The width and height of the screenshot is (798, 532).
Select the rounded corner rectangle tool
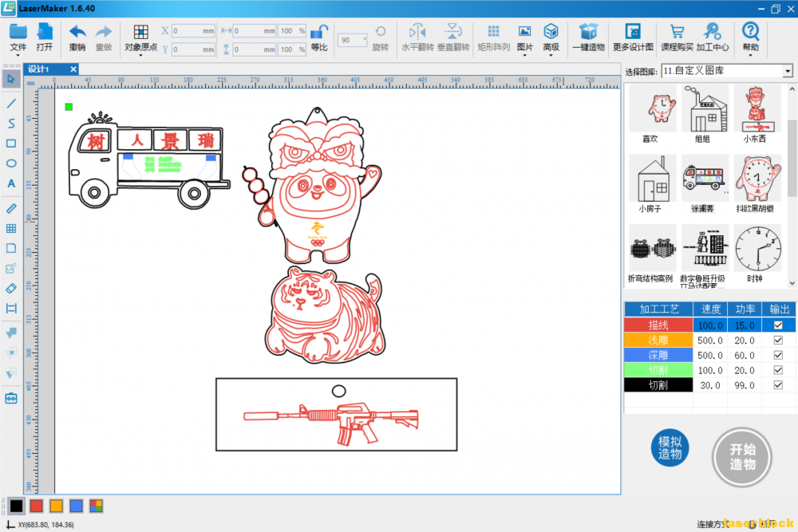[x=11, y=248]
